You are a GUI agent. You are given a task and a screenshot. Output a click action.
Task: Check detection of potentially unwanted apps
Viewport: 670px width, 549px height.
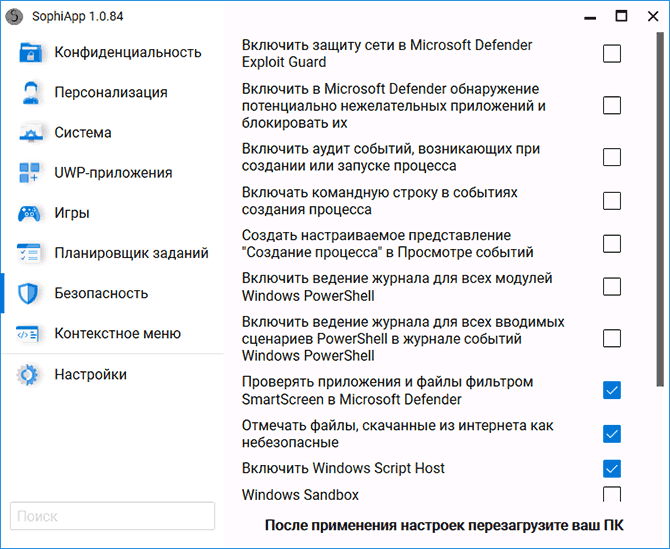pos(612,106)
